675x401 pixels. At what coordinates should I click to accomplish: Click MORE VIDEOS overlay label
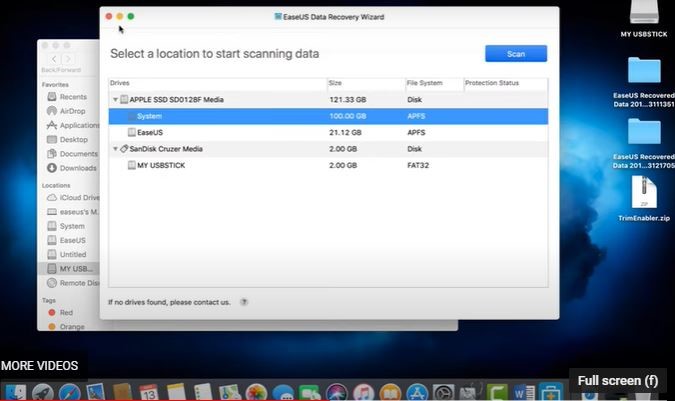pyautogui.click(x=40, y=366)
